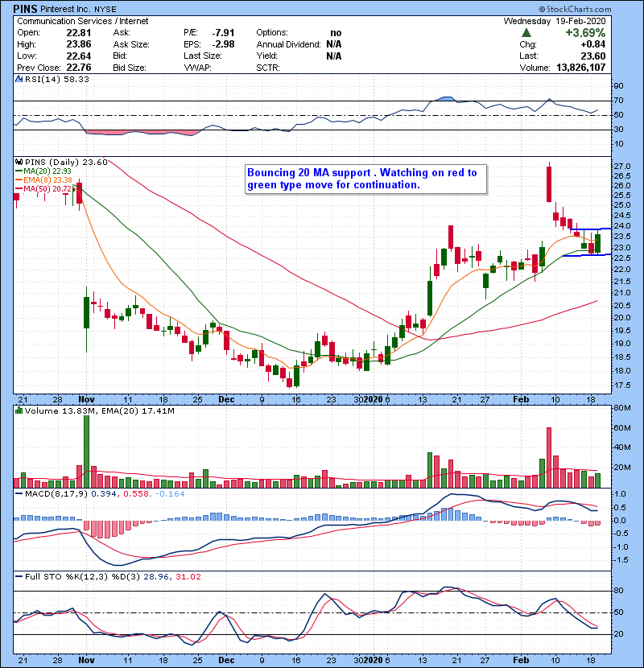This screenshot has height=668, width=644.
Task: Click the NYSE exchange label
Action: (104, 9)
